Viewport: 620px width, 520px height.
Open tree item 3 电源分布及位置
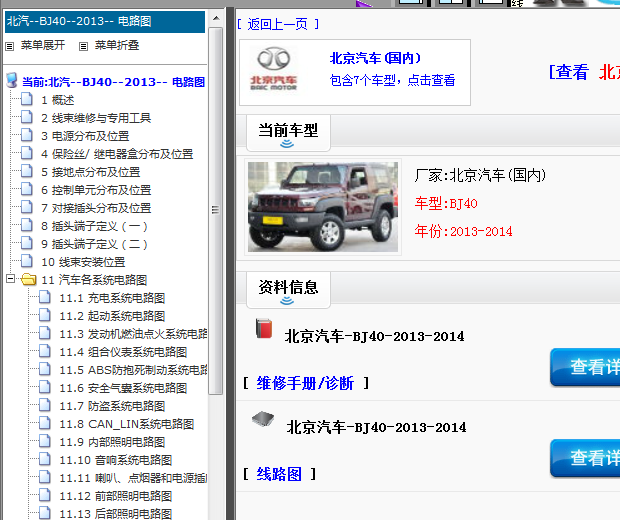[x=85, y=136]
